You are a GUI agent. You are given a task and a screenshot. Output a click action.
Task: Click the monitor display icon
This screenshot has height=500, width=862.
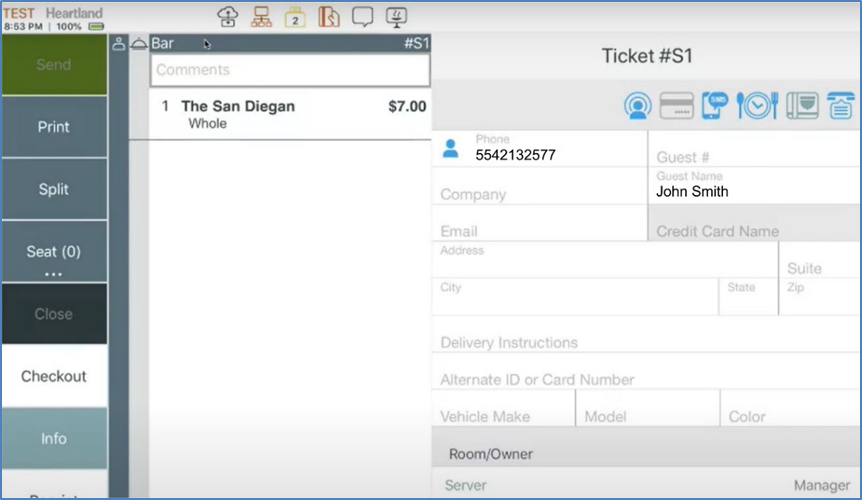pyautogui.click(x=396, y=17)
